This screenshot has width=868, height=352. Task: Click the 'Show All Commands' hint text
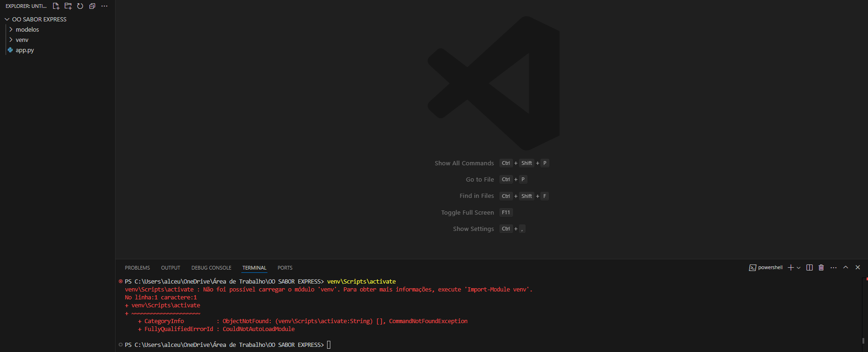point(464,163)
